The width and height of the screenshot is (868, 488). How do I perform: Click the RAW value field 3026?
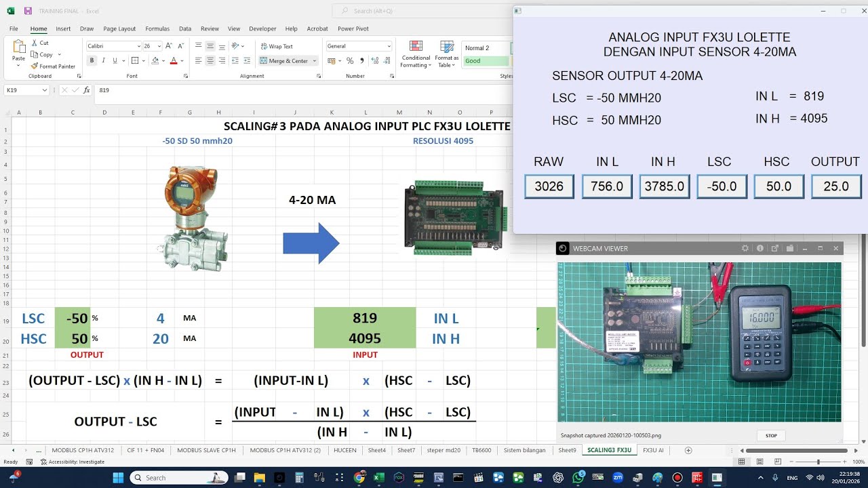[549, 186]
